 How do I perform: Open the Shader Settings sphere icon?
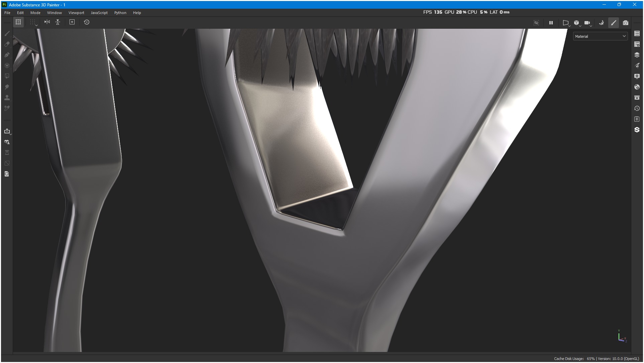[637, 87]
